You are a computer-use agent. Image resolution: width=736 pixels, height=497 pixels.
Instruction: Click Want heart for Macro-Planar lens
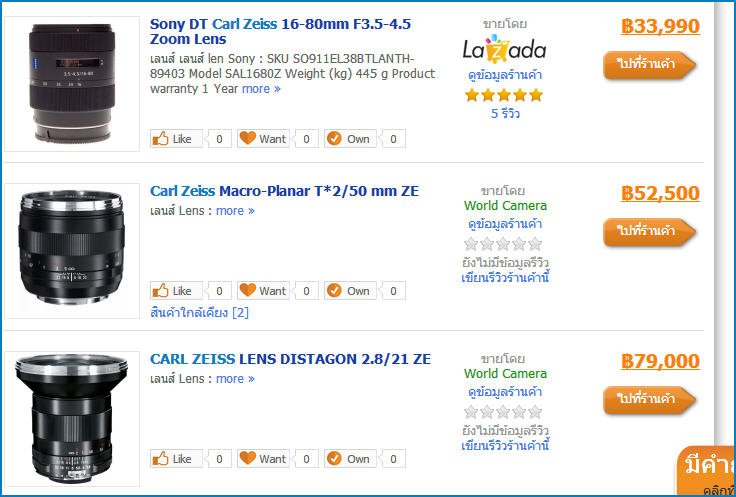point(262,291)
